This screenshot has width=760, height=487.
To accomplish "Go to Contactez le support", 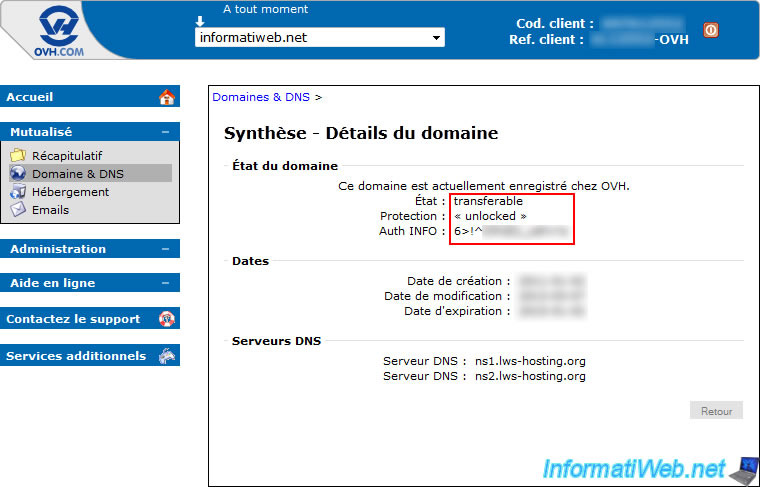I will [73, 319].
